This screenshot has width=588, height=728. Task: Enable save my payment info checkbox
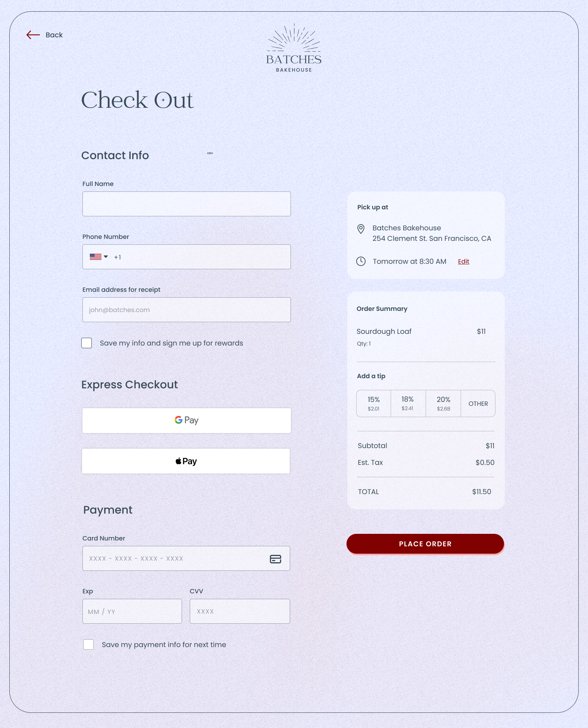point(89,644)
